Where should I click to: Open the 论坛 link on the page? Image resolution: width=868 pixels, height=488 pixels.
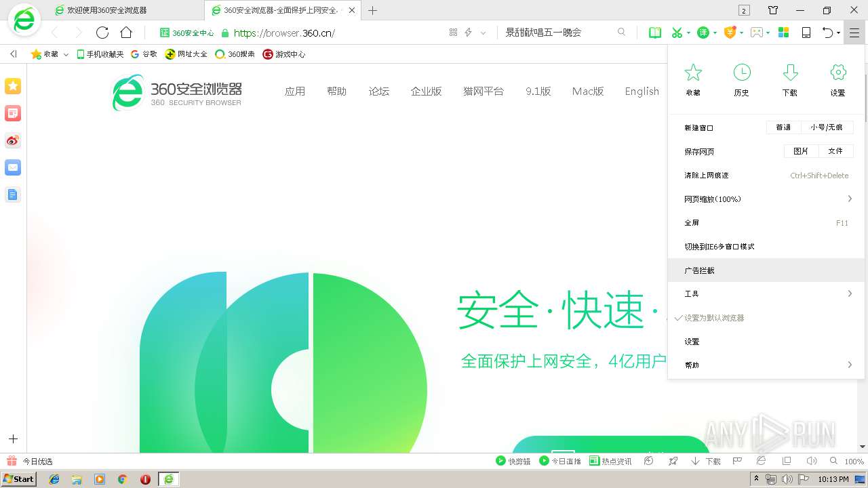(379, 91)
